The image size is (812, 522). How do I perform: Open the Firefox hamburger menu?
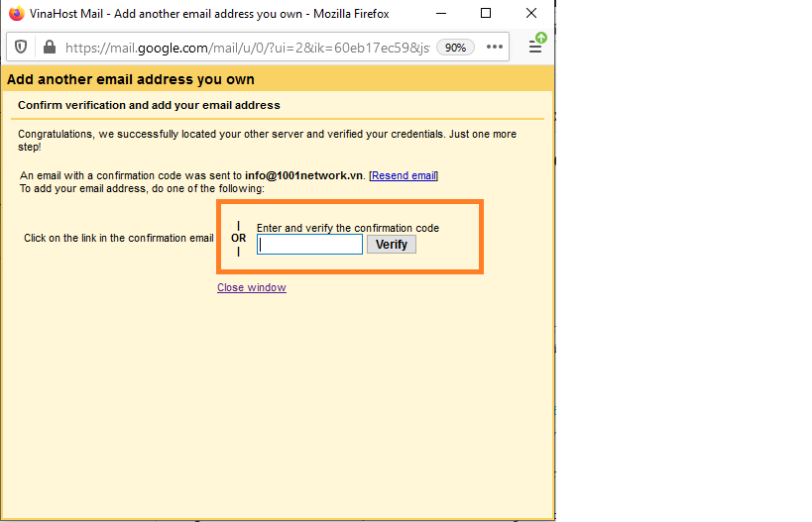point(535,48)
